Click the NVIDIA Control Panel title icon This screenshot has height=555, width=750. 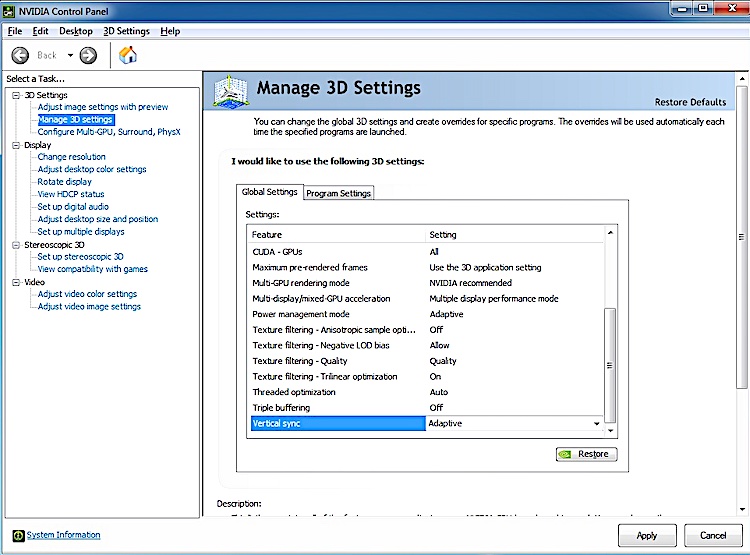click(x=9, y=11)
